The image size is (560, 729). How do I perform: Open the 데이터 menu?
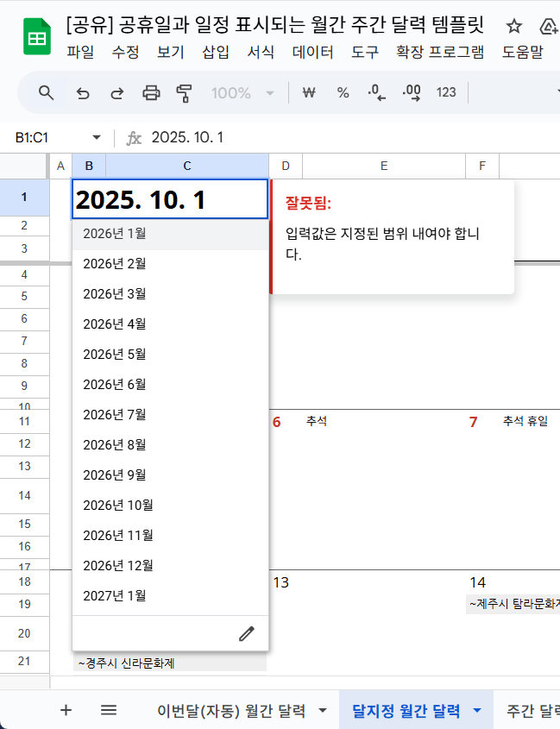[312, 53]
